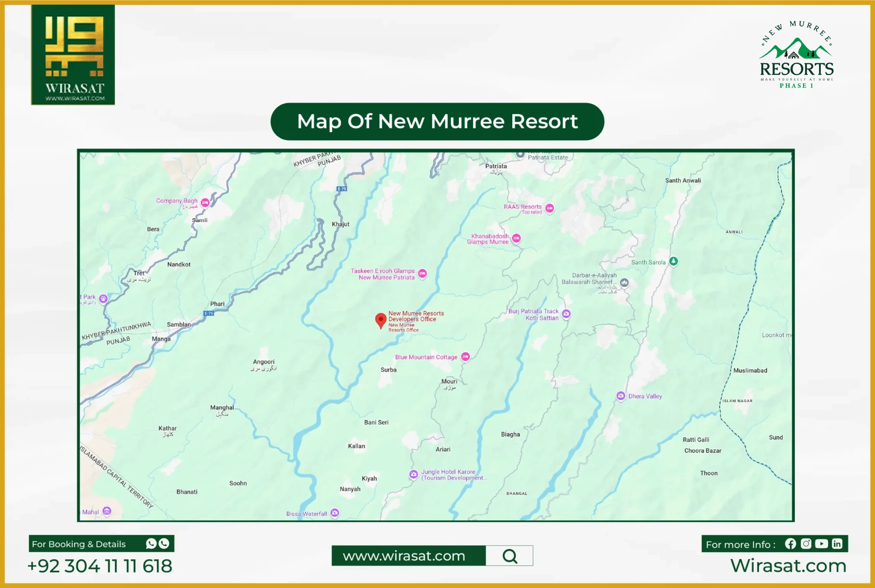
Task: Click the Kallan label
Action: [x=357, y=446]
